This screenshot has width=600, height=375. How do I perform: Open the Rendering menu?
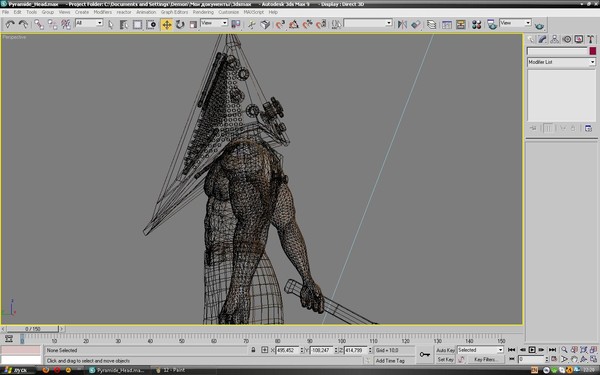point(203,12)
